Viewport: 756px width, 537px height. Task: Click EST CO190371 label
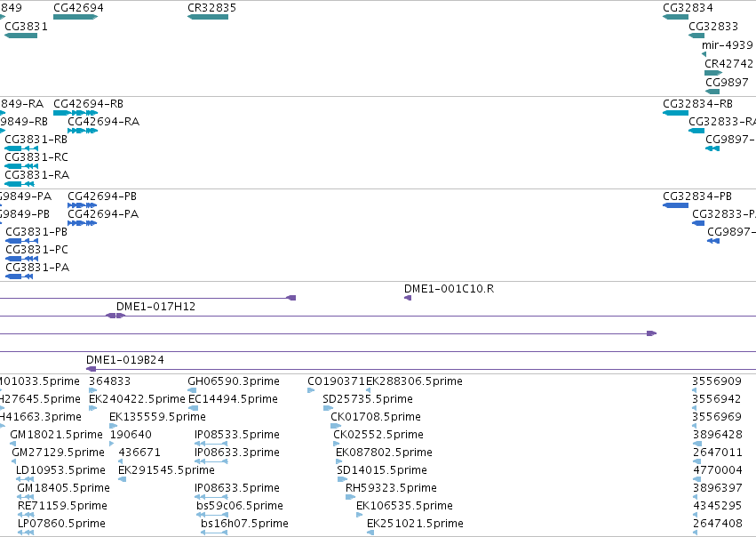(x=336, y=381)
